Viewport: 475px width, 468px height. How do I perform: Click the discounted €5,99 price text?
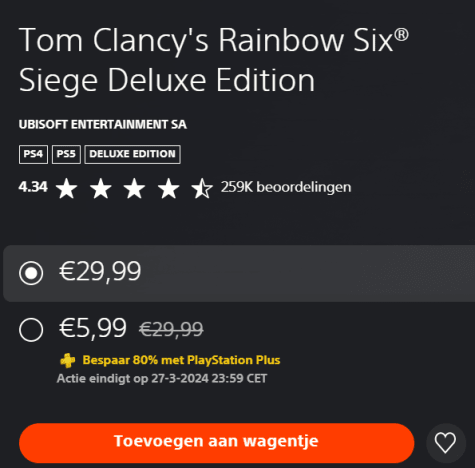point(93,328)
